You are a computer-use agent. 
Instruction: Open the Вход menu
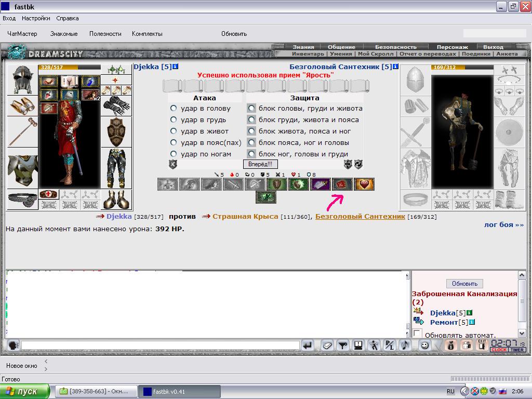9,18
